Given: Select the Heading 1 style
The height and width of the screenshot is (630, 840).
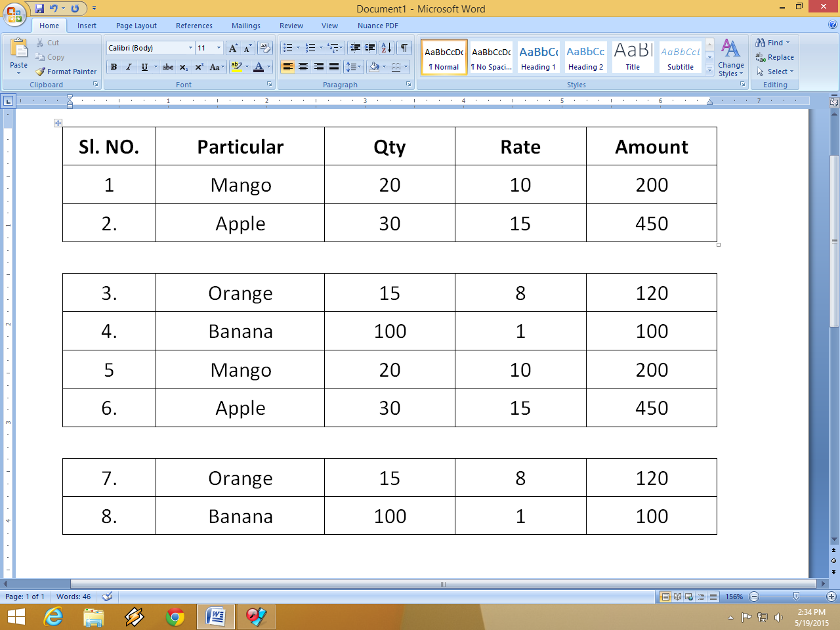Looking at the screenshot, I should 538,56.
